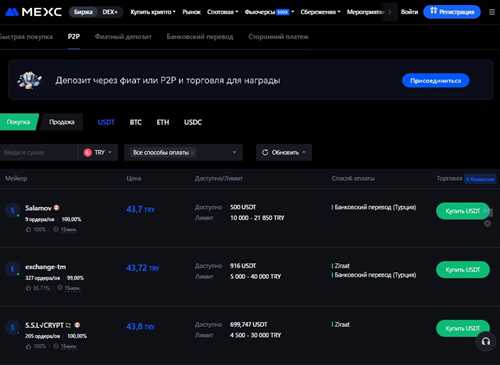Screen dimensions: 500x365
Task: Select the USDC coin tab
Action: [193, 122]
